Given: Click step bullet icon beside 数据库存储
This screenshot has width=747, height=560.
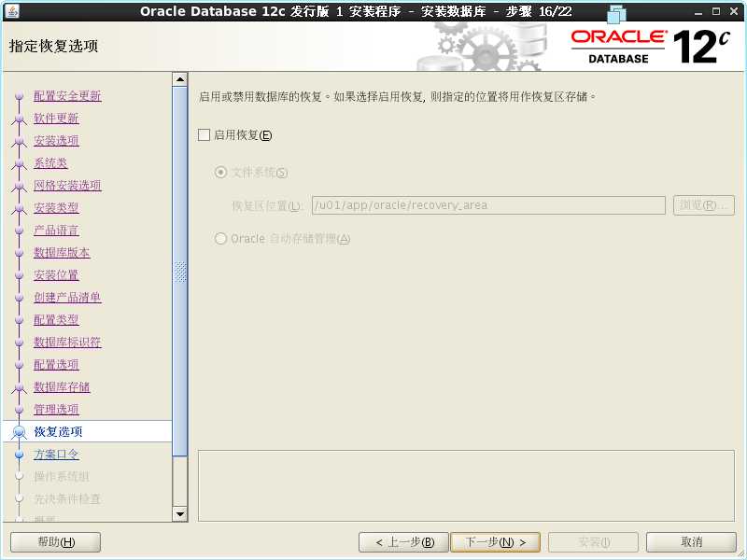Looking at the screenshot, I should (19, 387).
